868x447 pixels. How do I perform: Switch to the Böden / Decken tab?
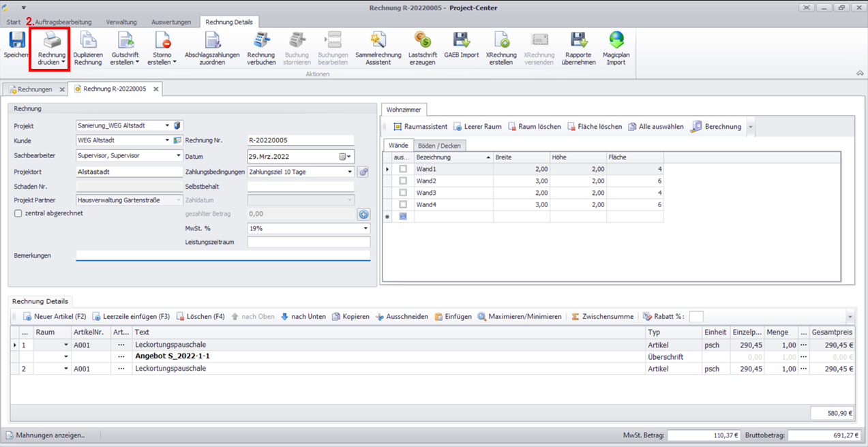click(x=439, y=146)
